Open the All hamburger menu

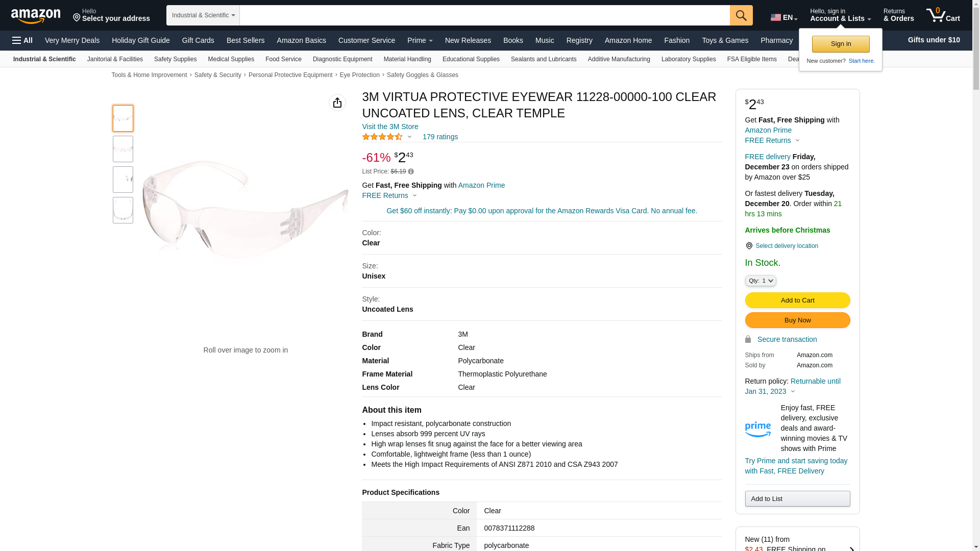tap(22, 40)
